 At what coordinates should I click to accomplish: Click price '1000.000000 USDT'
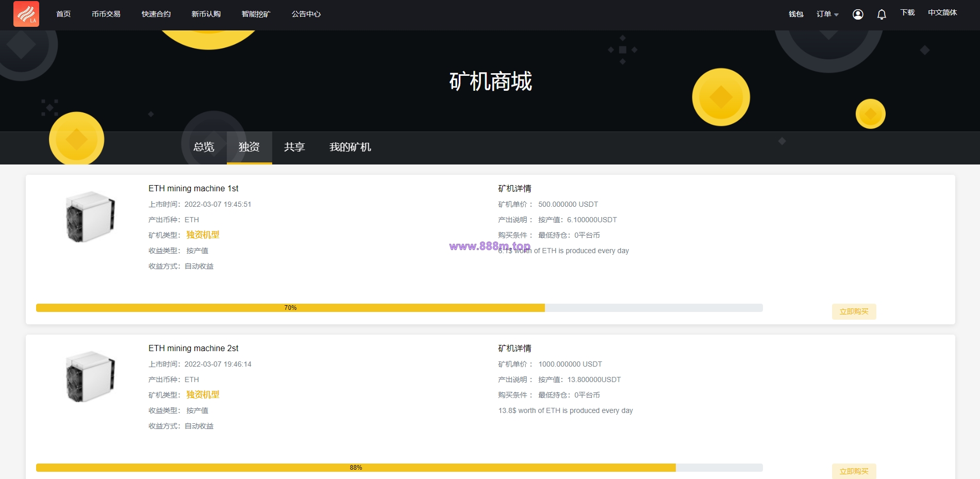pyautogui.click(x=570, y=364)
